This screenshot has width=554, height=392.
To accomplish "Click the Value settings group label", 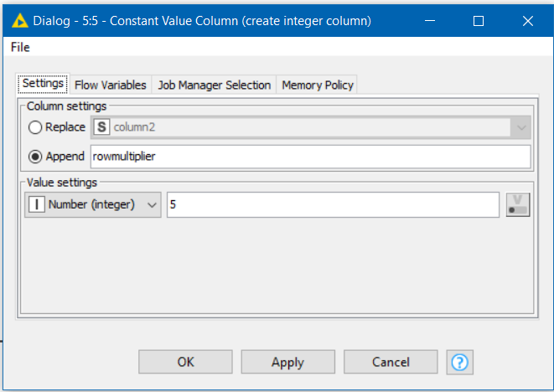I will [x=62, y=183].
